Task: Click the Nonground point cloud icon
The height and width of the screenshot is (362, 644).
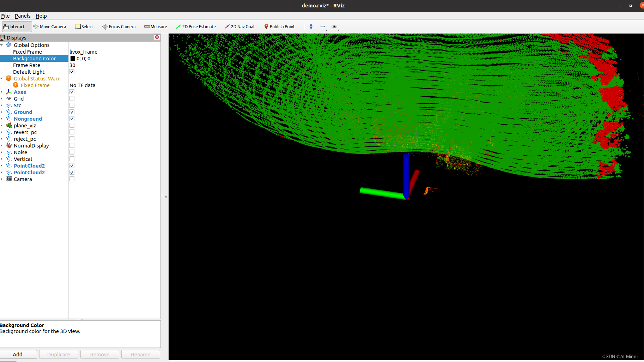Action: tap(9, 119)
